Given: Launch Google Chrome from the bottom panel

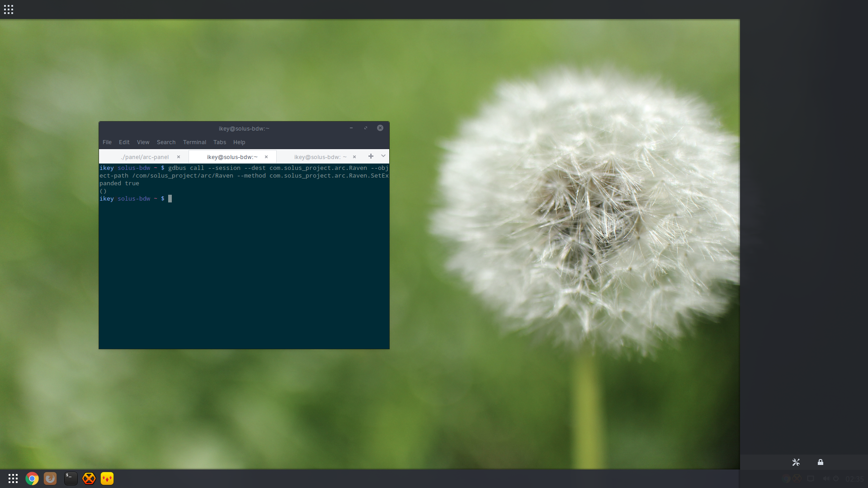Looking at the screenshot, I should click(32, 479).
